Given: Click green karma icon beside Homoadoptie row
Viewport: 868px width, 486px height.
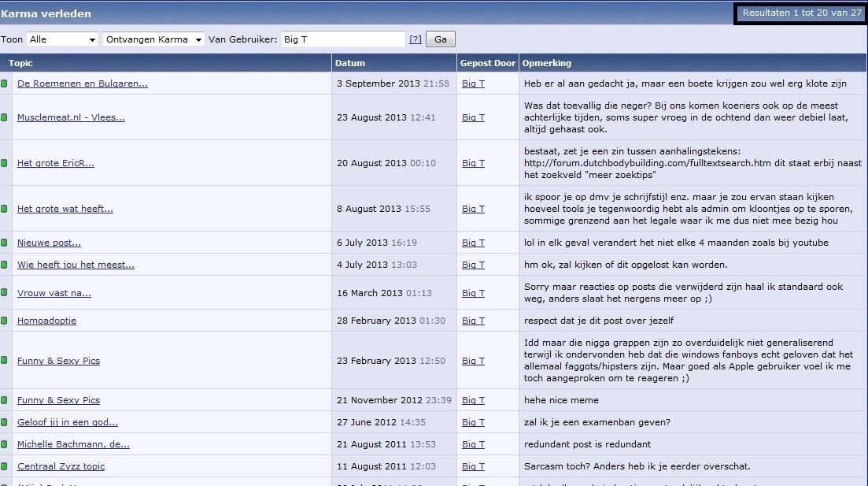Looking at the screenshot, I should [4, 321].
